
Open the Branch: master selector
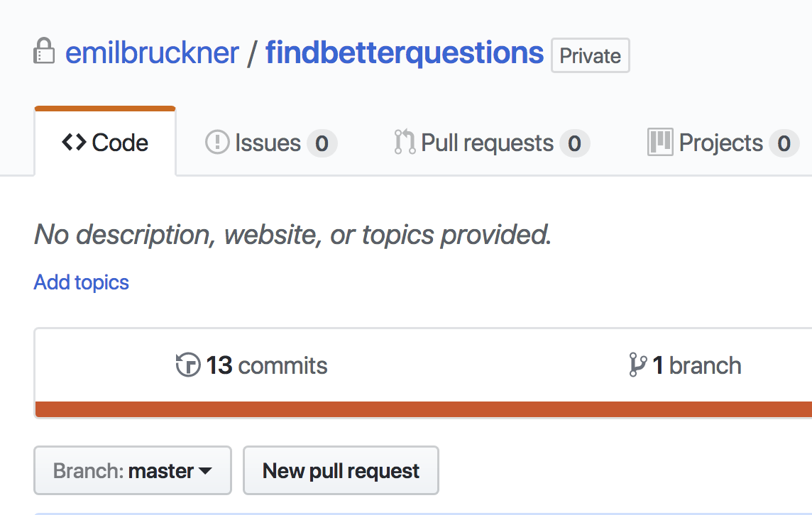[x=133, y=470]
